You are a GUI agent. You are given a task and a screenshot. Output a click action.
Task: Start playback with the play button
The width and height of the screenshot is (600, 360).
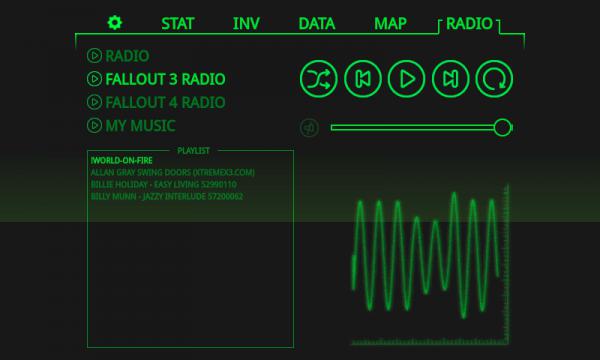(406, 79)
